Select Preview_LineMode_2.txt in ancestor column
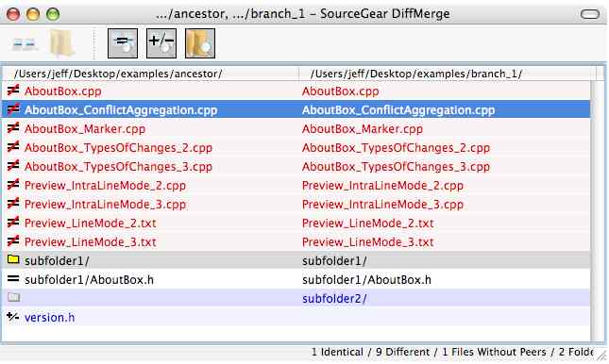 tap(91, 223)
